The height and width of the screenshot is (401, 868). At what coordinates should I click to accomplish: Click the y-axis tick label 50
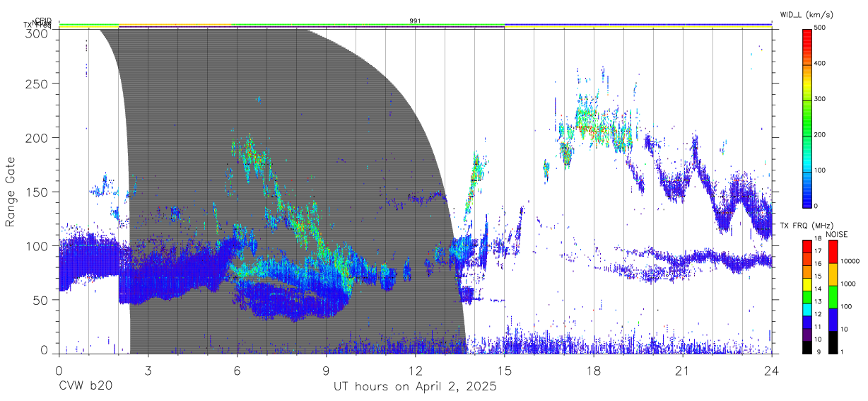point(42,300)
